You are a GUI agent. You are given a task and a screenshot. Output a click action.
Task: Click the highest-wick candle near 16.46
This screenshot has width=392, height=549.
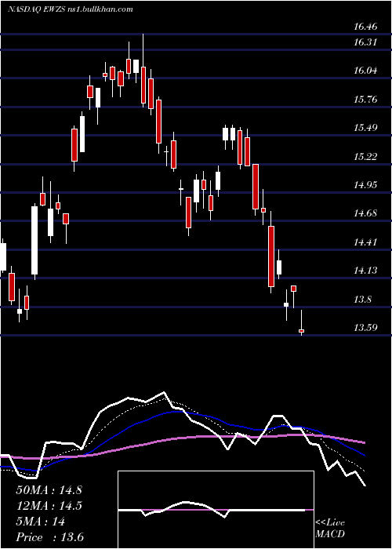point(143,71)
